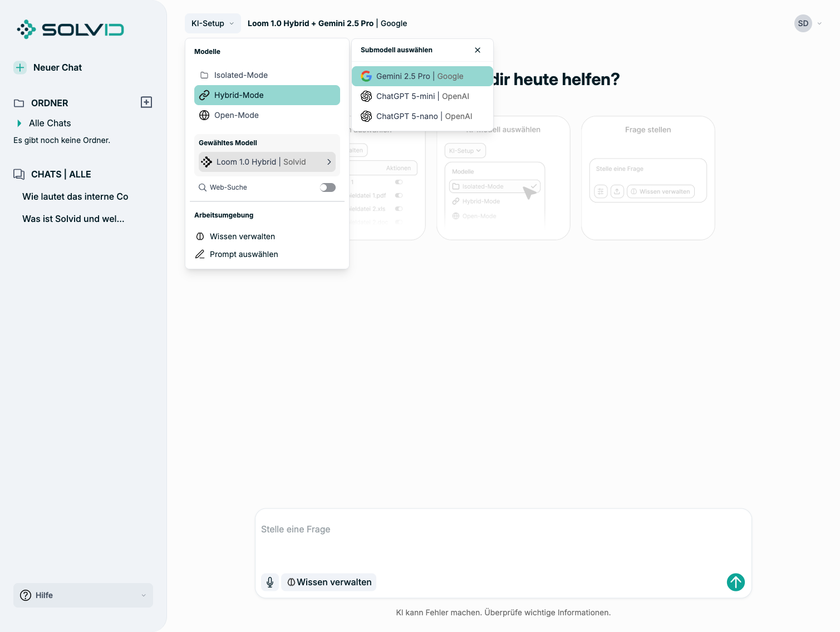Image resolution: width=840 pixels, height=632 pixels.
Task: Expand Loom 1.0 Hybrid | Solvid submodel chevron
Action: pyautogui.click(x=329, y=162)
